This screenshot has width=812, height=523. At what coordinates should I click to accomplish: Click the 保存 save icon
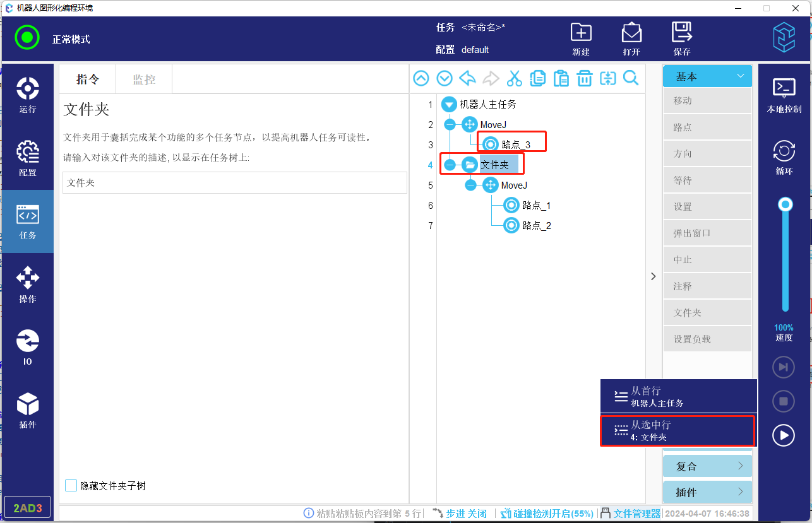(682, 39)
